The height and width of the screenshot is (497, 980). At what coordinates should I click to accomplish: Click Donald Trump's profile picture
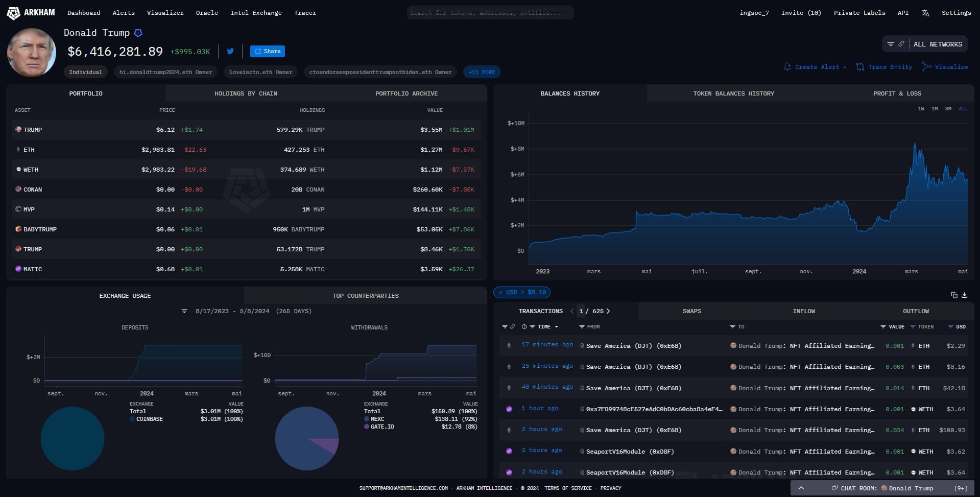coord(32,53)
